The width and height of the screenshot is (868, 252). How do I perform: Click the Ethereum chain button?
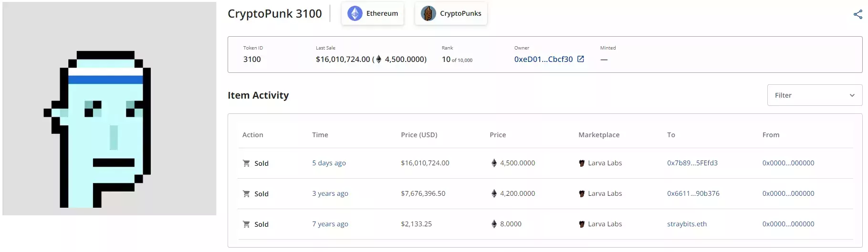tap(373, 13)
